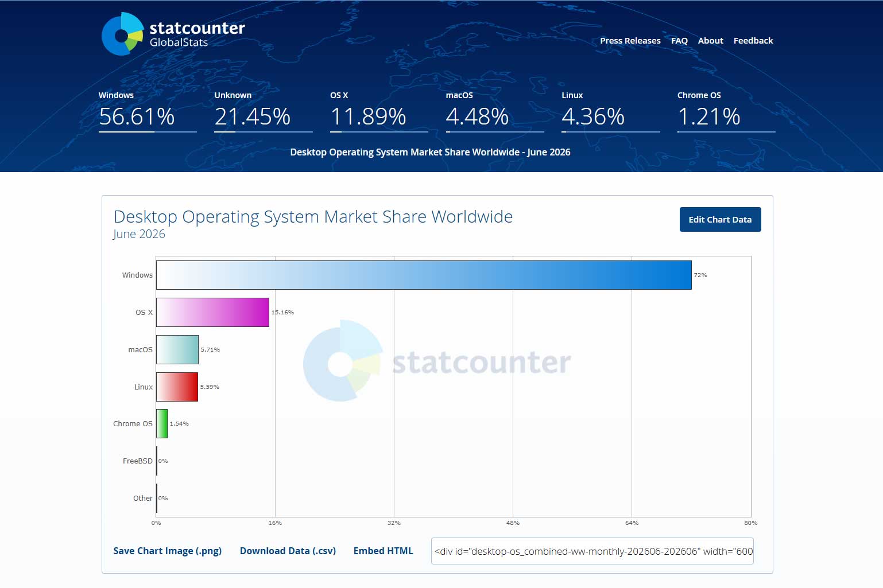Click the 48% x-axis tick label
This screenshot has height=588, width=883.
coord(513,523)
